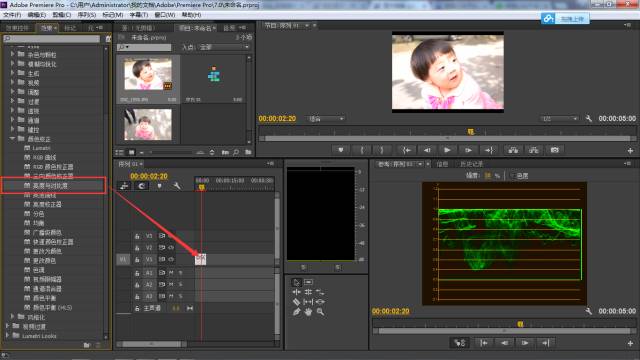
Task: Click Play in the Program monitor
Action: click(x=447, y=150)
